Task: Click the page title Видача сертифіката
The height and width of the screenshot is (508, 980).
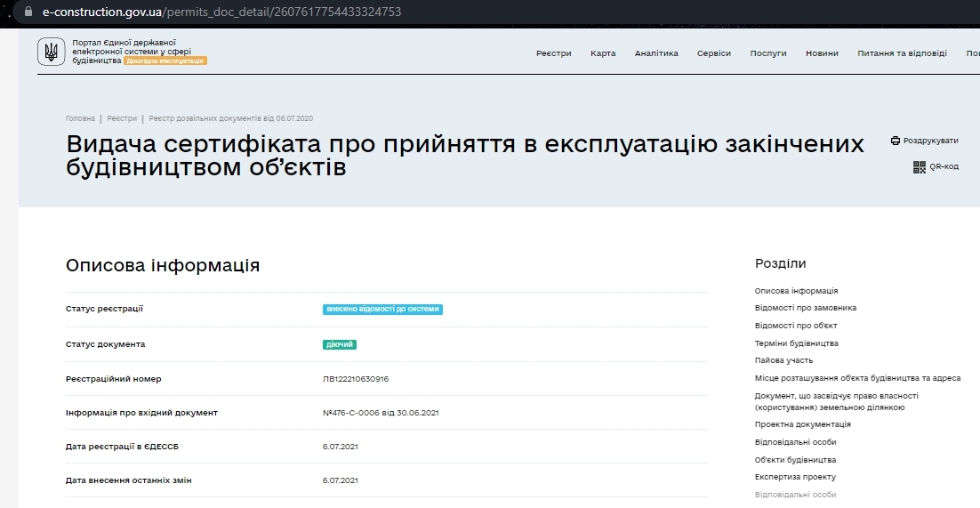Action: 465,155
